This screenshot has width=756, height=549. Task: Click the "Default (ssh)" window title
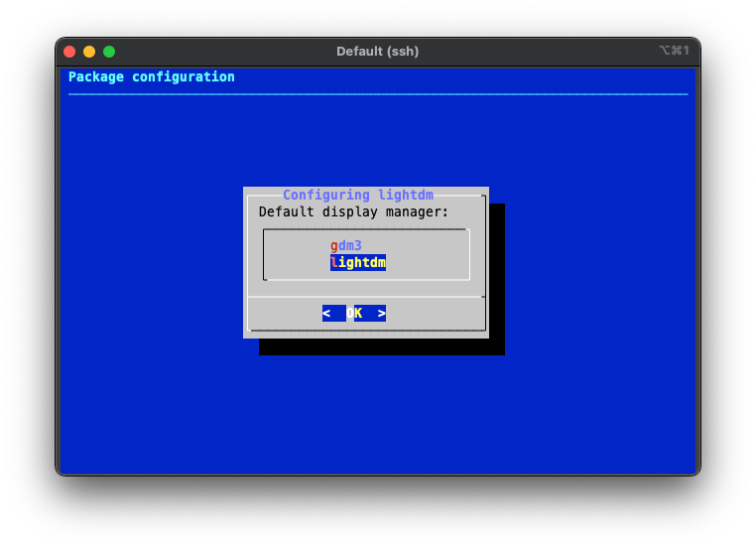pyautogui.click(x=377, y=52)
